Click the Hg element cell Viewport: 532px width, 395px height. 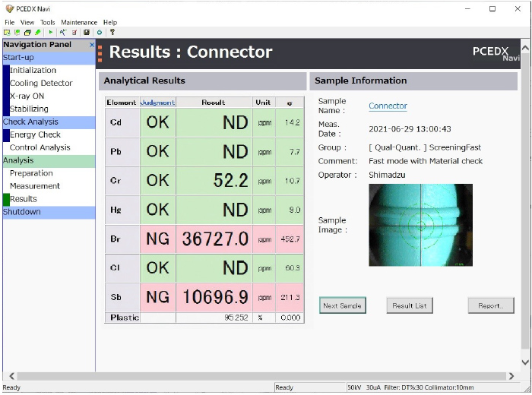coord(122,210)
